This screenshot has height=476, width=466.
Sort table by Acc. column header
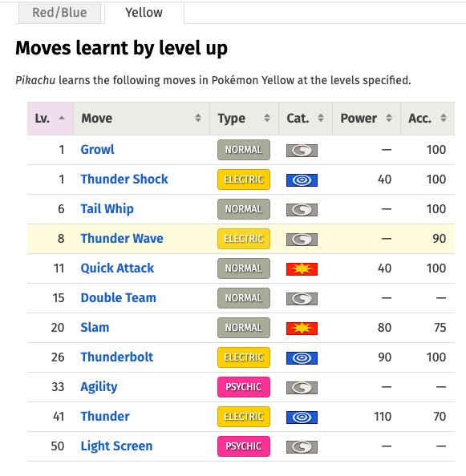(428, 119)
